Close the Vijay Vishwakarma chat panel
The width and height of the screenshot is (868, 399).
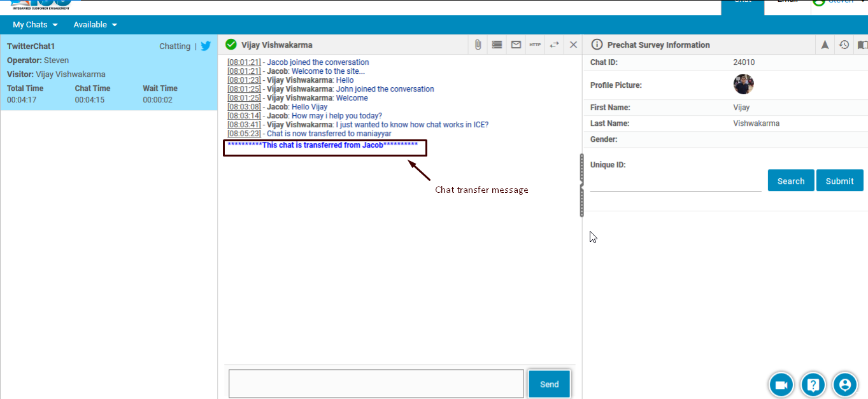coord(573,45)
